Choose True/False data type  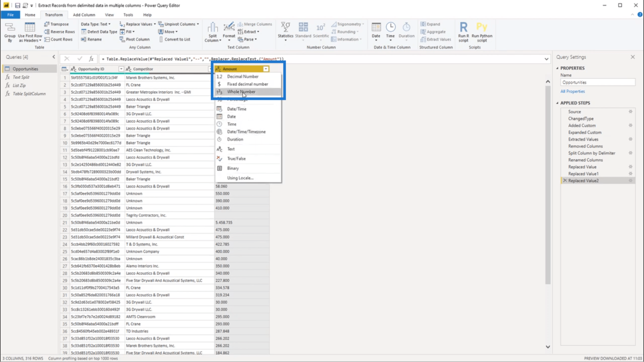(x=248, y=159)
